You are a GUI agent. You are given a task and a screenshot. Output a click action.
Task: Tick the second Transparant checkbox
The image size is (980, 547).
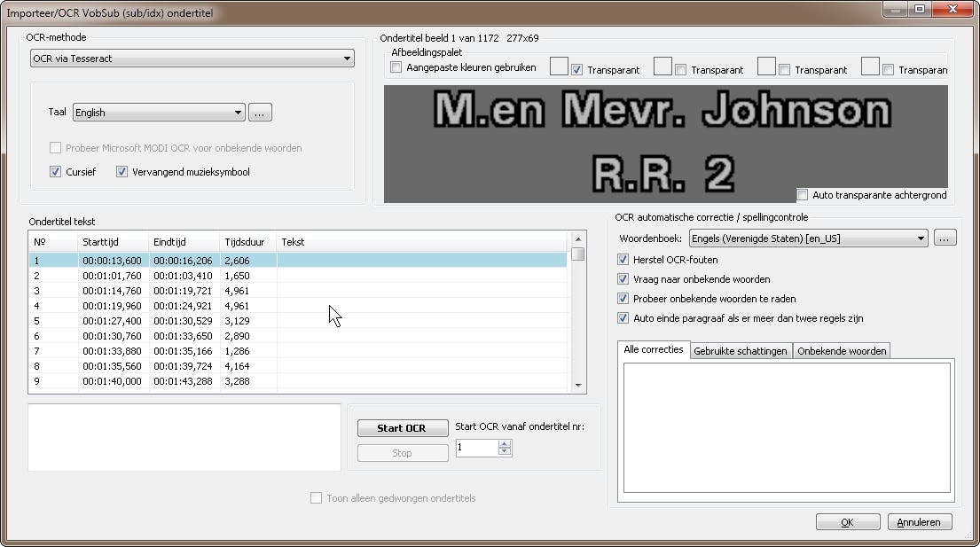point(680,70)
